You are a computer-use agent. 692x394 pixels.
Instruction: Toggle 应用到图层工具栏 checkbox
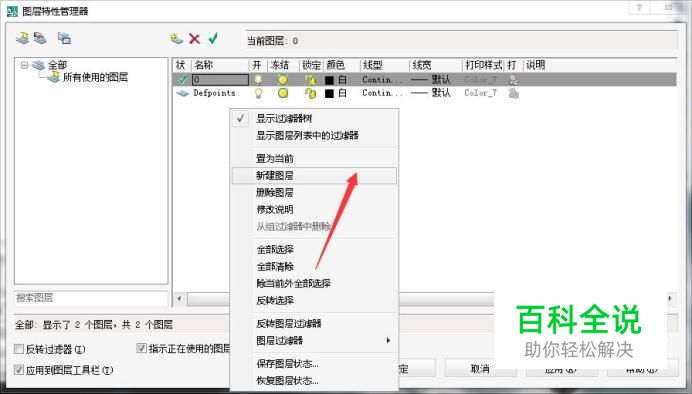point(19,369)
